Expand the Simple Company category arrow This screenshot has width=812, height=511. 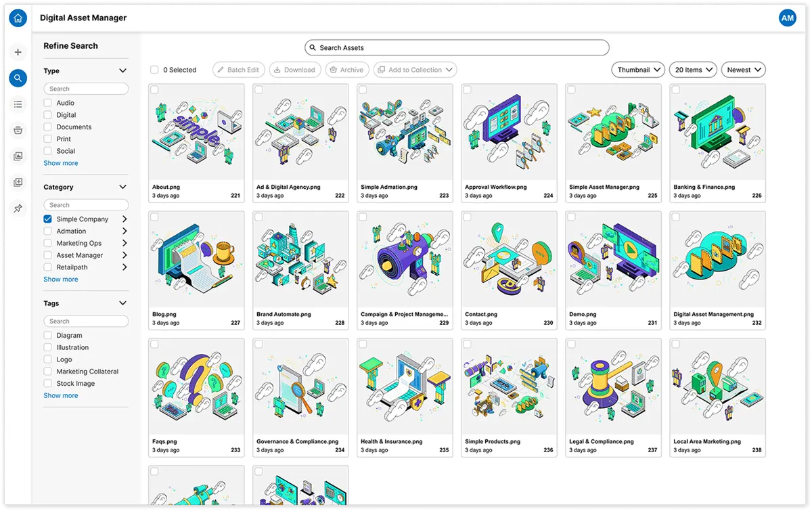(x=125, y=219)
